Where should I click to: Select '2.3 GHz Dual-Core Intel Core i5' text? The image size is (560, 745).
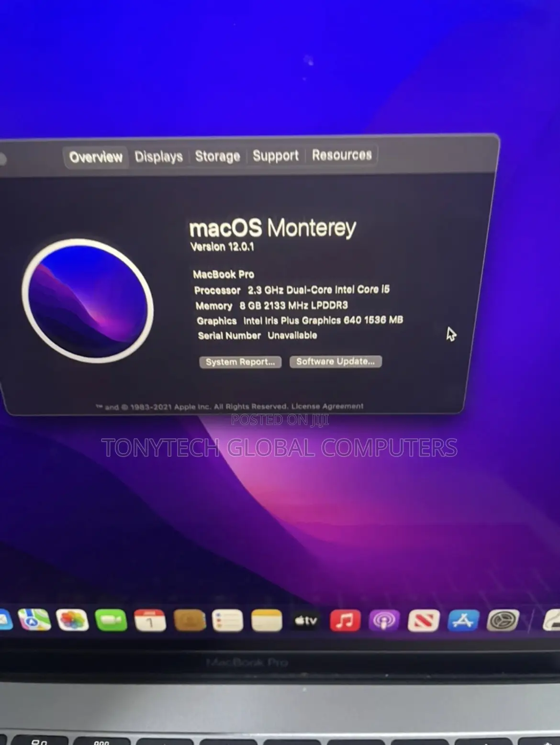[x=319, y=289]
